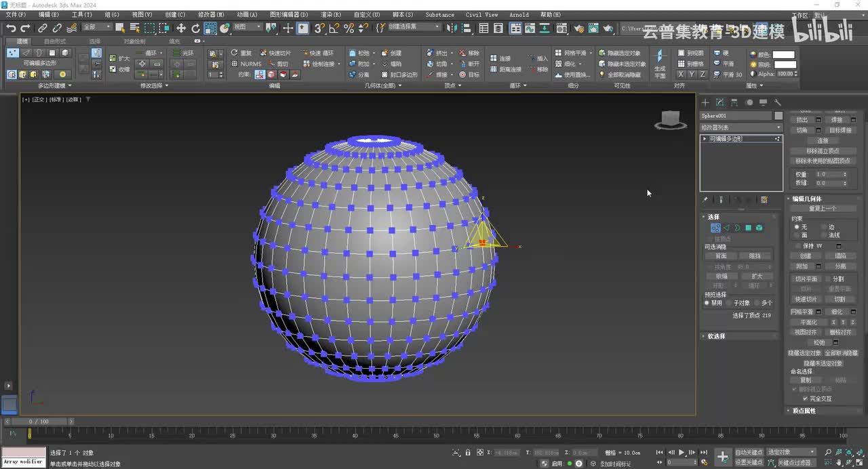Viewport: 868px width, 469px height.
Task: Switch to Polygon sub-object level in Selection rollout
Action: pyautogui.click(x=748, y=228)
